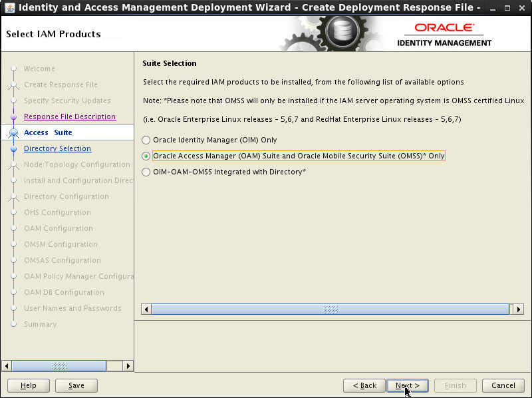
Task: Click the Next button
Action: (x=408, y=385)
